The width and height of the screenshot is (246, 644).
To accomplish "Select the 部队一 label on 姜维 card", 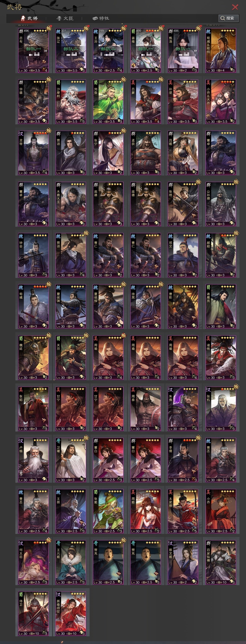I will click(x=146, y=49).
